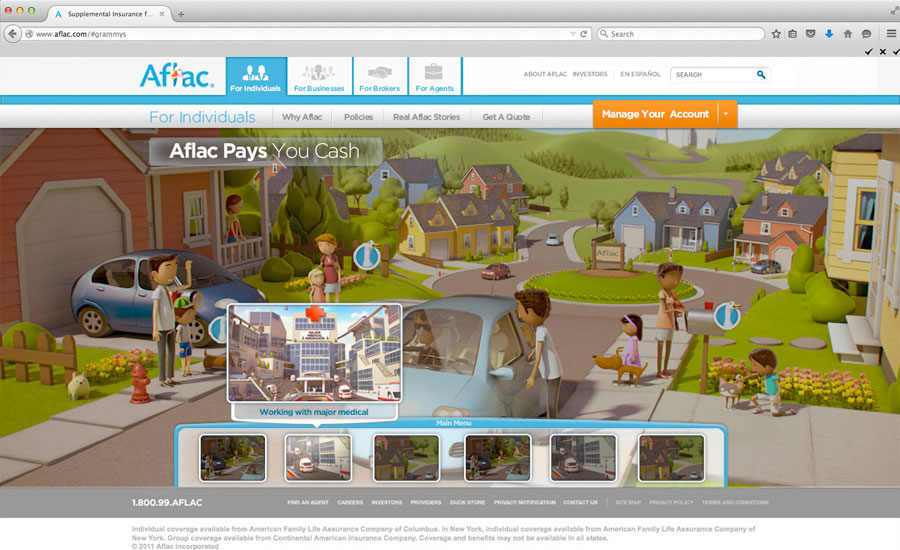
Task: Open the chat smiley icon
Action: pos(867,34)
